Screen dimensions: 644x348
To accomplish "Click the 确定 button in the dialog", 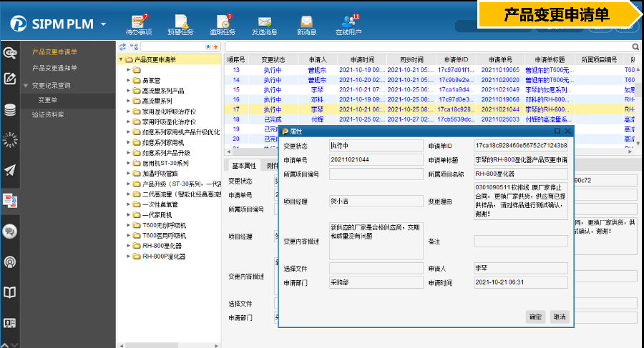I will click(x=535, y=317).
